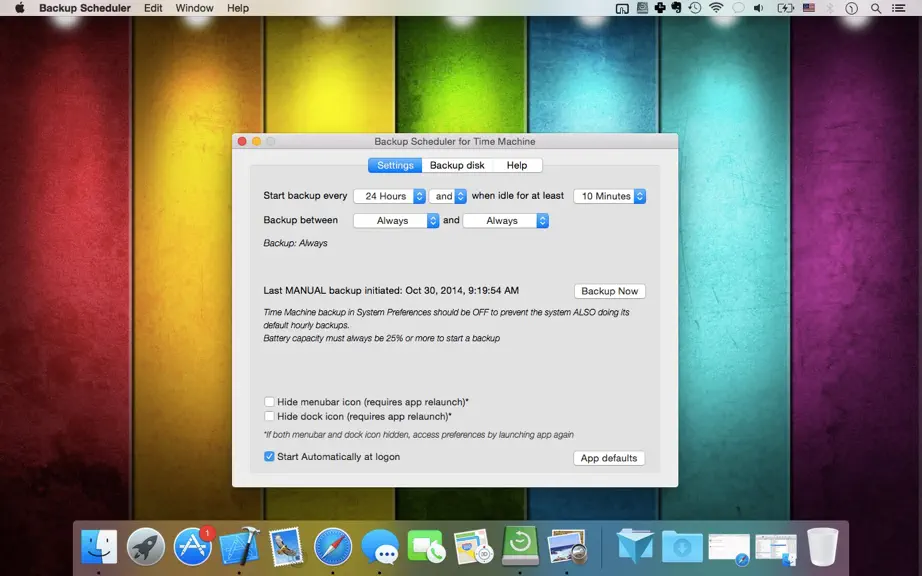Open the Window menu
922x576 pixels.
point(194,8)
